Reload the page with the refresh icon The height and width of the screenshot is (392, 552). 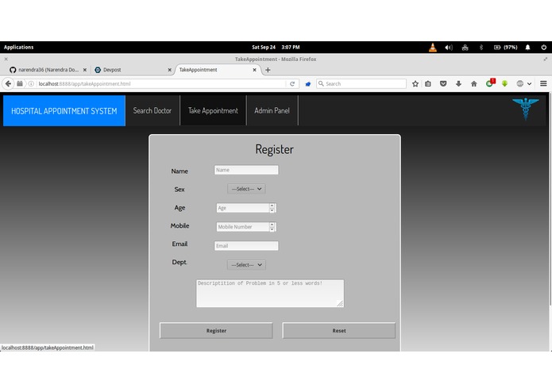(292, 83)
